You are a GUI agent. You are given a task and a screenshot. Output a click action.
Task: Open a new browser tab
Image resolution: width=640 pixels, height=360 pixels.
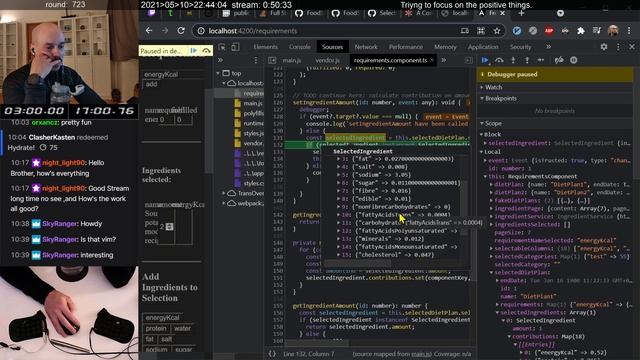pyautogui.click(x=521, y=13)
